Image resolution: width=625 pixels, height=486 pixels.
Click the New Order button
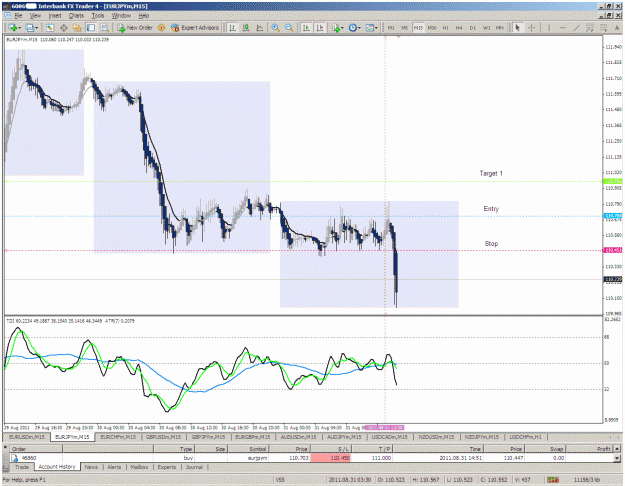point(135,28)
